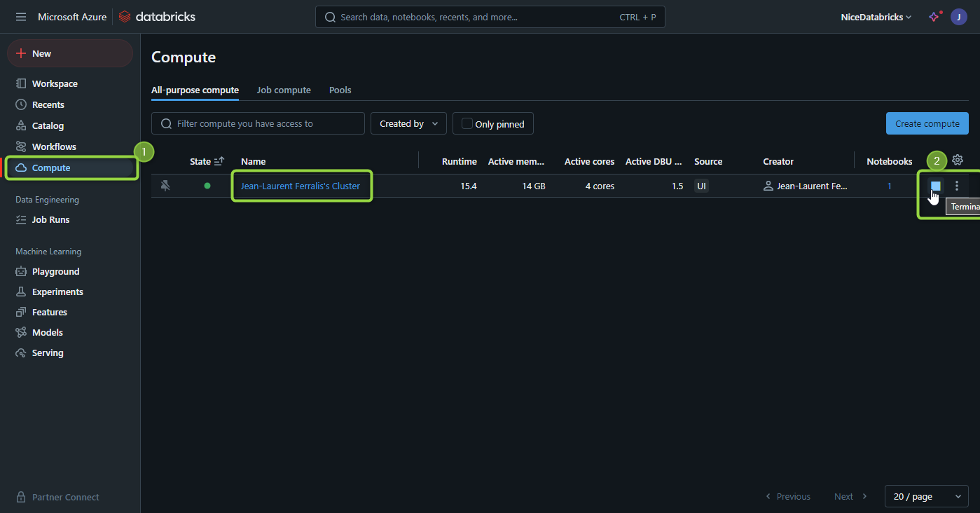Click the Playground robot icon
This screenshot has height=513, width=980.
tap(21, 271)
